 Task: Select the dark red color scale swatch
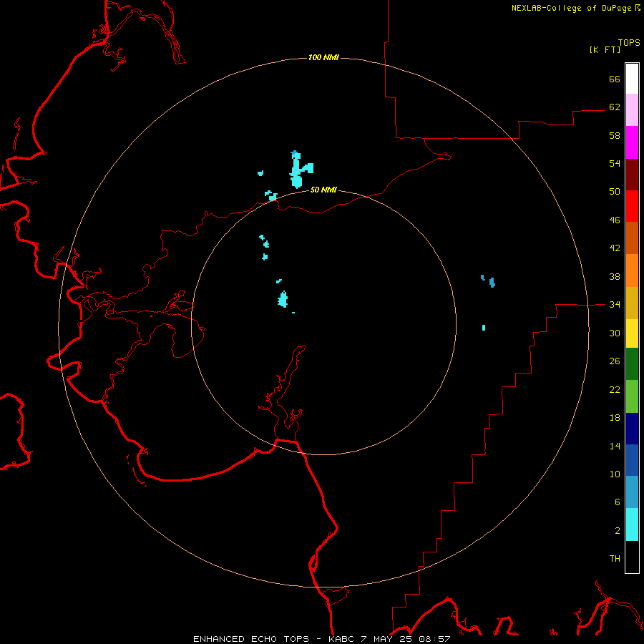[632, 174]
